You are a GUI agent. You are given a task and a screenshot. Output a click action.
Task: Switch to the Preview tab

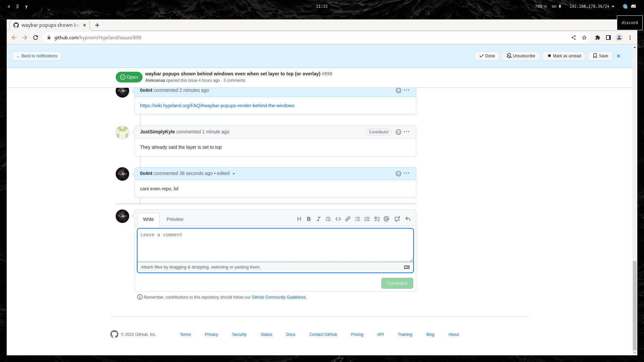[x=175, y=219]
